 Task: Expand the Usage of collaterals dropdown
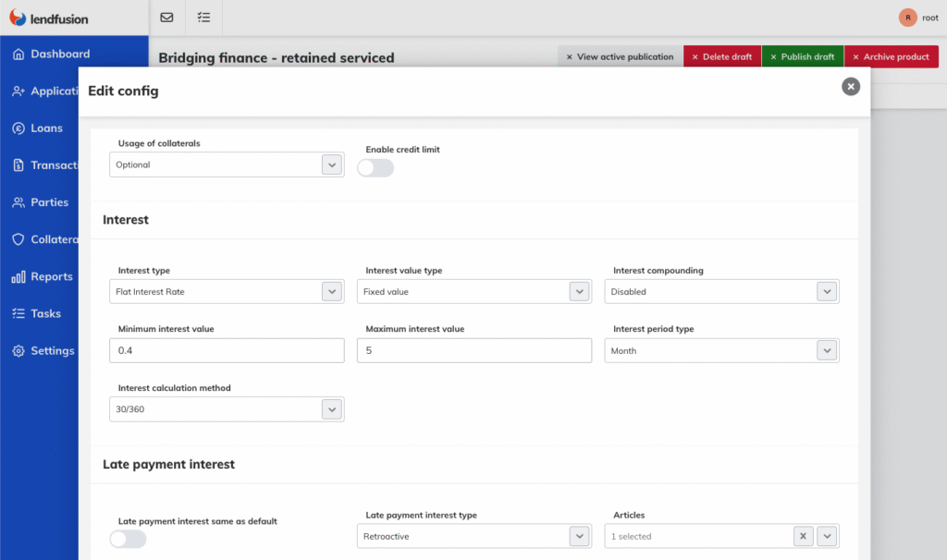[331, 164]
